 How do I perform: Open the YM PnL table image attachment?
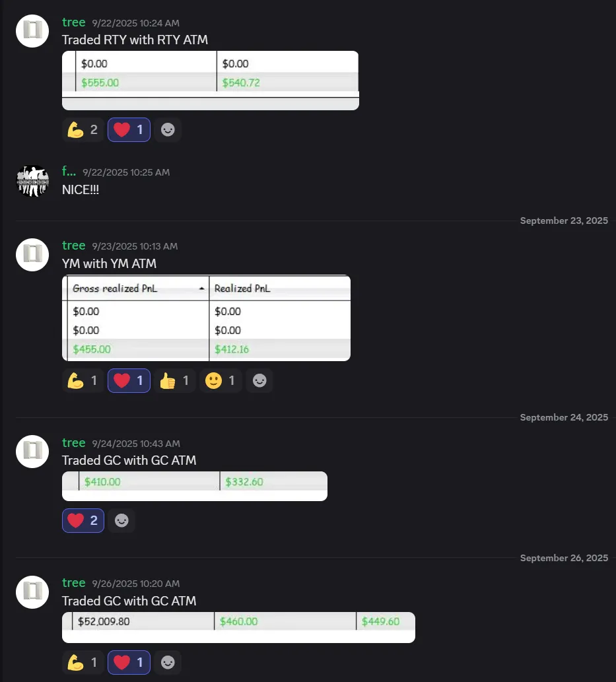coord(206,318)
